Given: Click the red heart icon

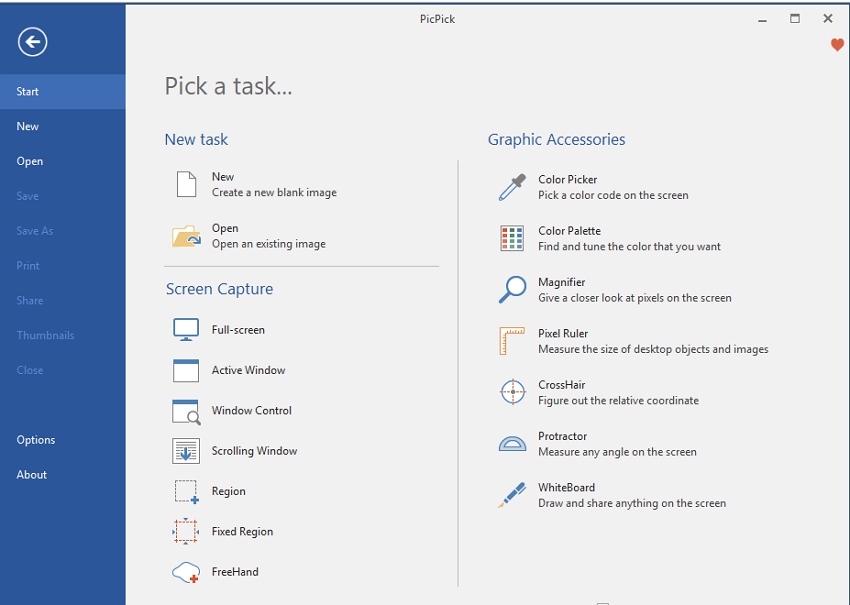Looking at the screenshot, I should [837, 45].
